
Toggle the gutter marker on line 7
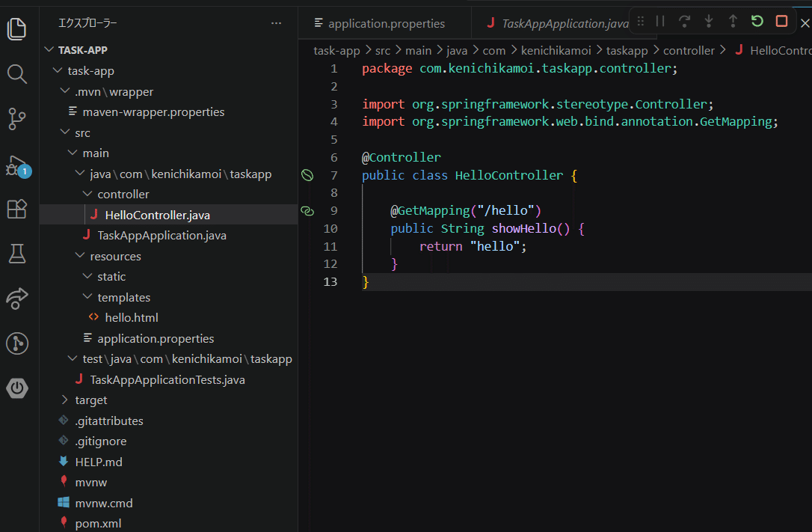coord(307,176)
